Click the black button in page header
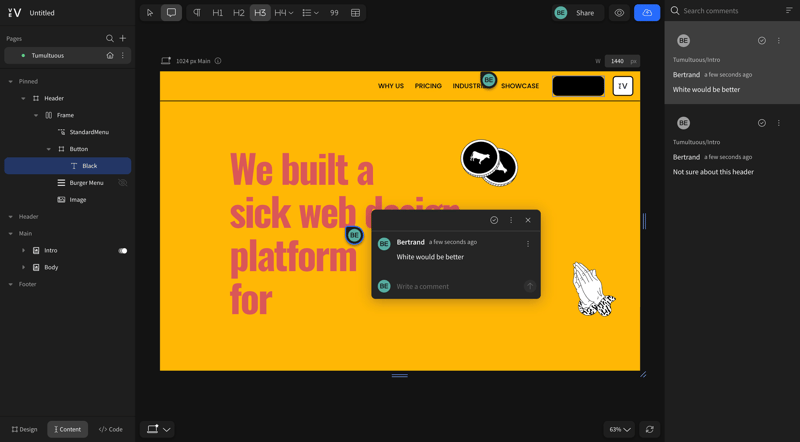The width and height of the screenshot is (800, 442). pos(578,86)
